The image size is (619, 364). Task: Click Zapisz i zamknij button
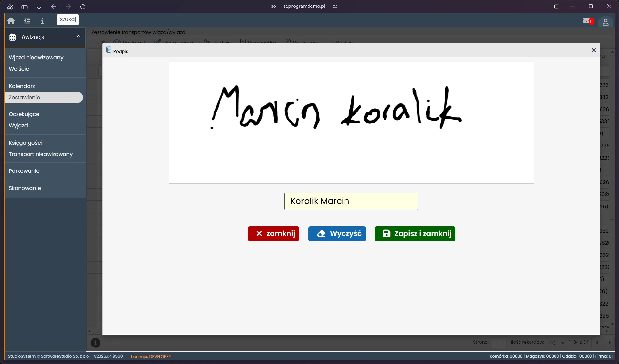(x=415, y=234)
